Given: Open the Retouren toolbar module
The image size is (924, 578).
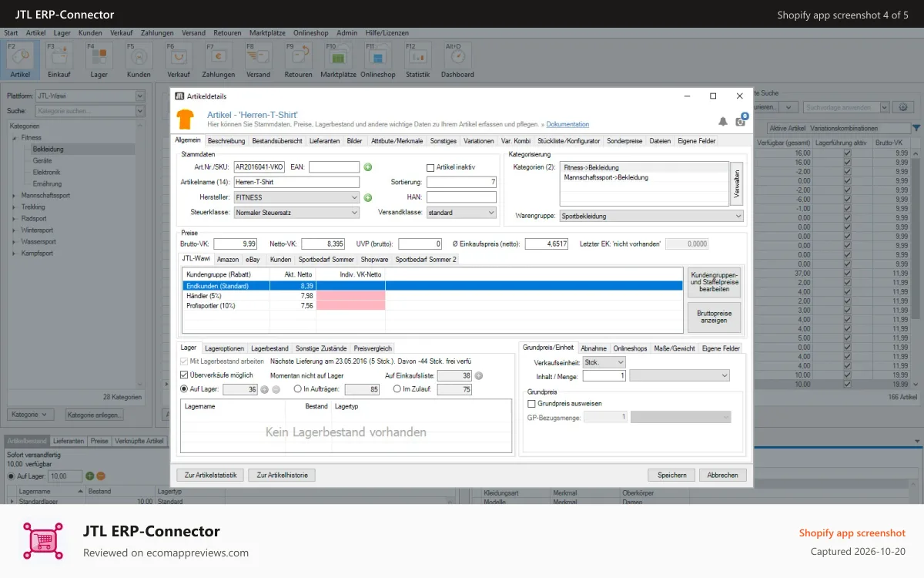Looking at the screenshot, I should click(298, 60).
